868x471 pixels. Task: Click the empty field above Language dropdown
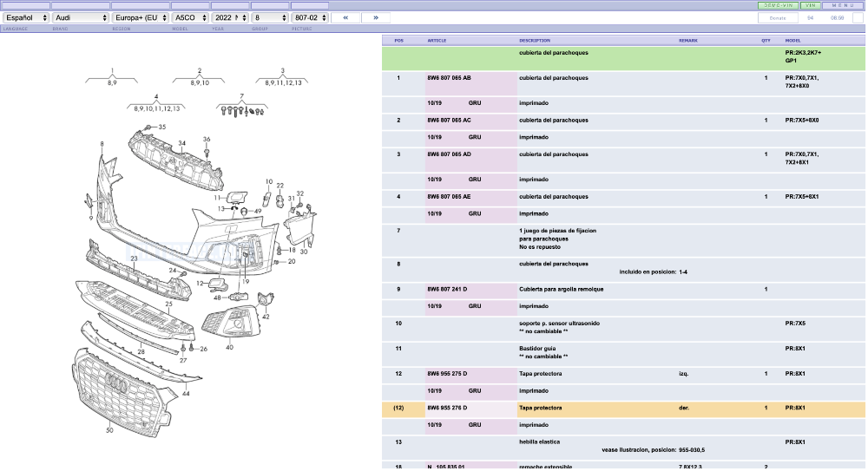pyautogui.click(x=25, y=5)
